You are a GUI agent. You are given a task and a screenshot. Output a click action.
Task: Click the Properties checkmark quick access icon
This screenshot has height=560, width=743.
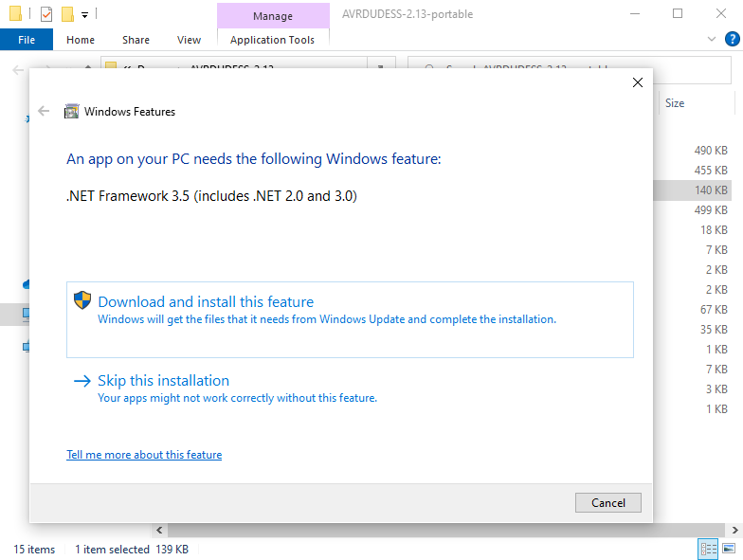click(x=46, y=14)
